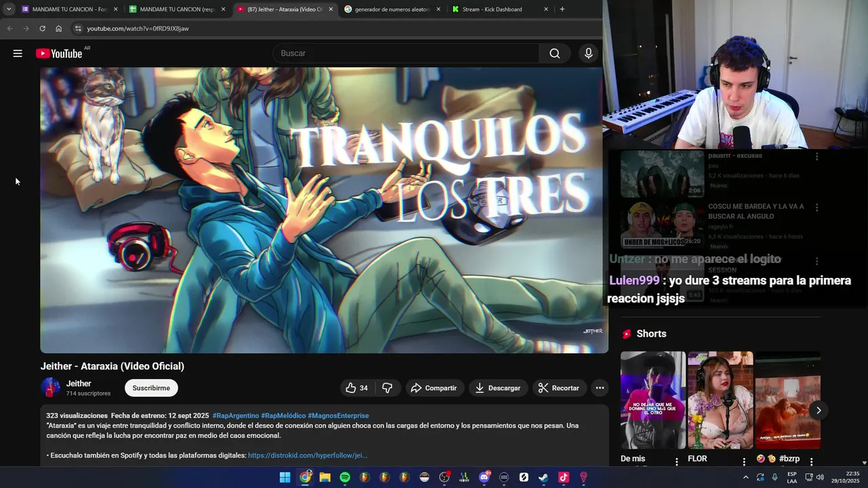The image size is (868, 488).
Task: Show next Shorts with arrow
Action: [818, 410]
